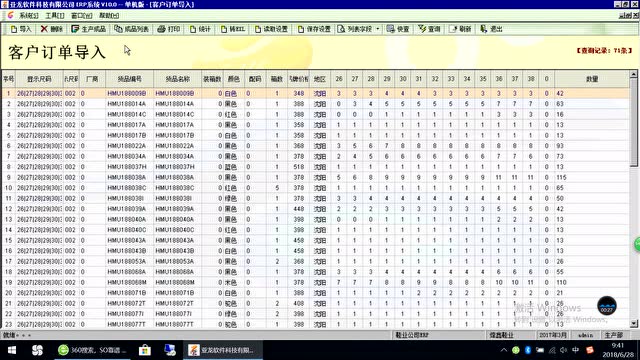Click the 货品编号 column header
Viewport: 640px width, 360px height.
click(129, 79)
